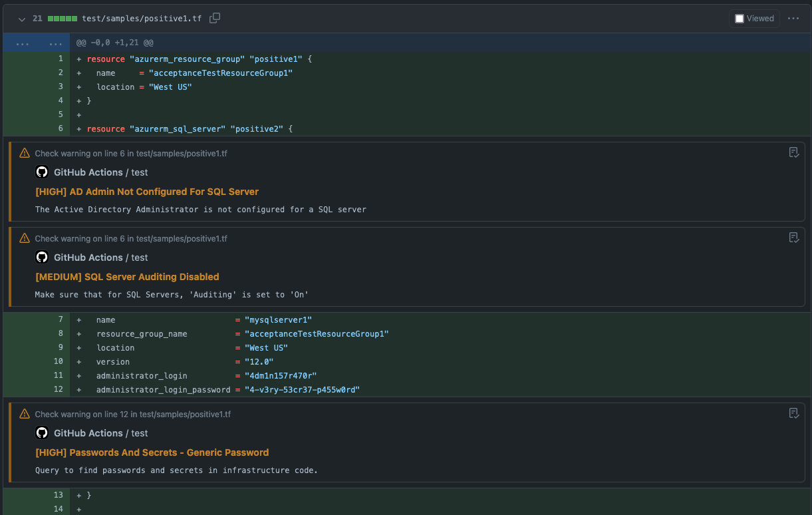Mark positive1.tf as Viewed
Screen dimensions: 812x515
click(740, 18)
